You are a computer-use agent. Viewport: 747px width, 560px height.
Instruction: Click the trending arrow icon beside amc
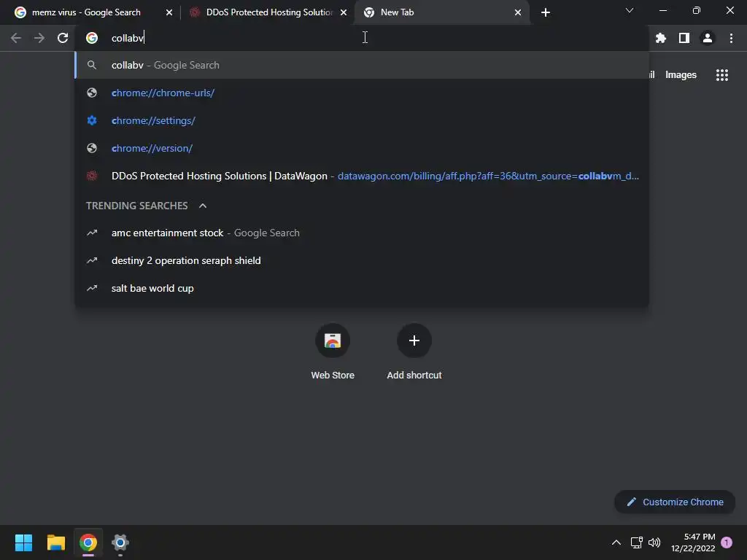click(x=92, y=233)
